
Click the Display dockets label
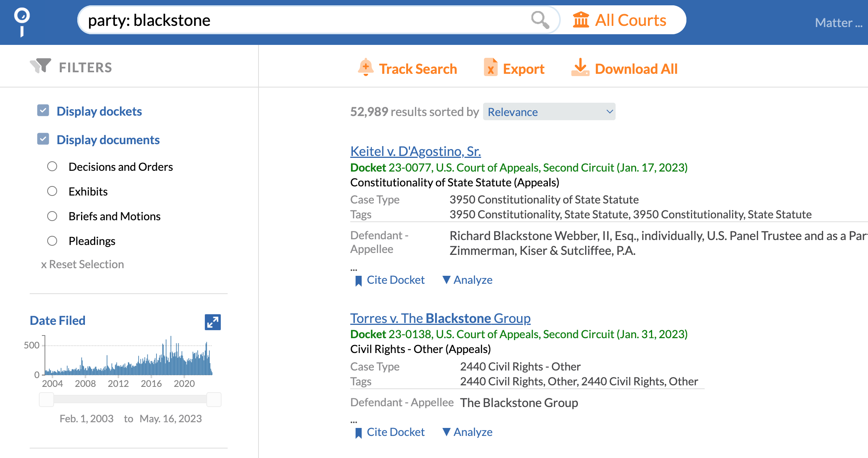click(99, 111)
